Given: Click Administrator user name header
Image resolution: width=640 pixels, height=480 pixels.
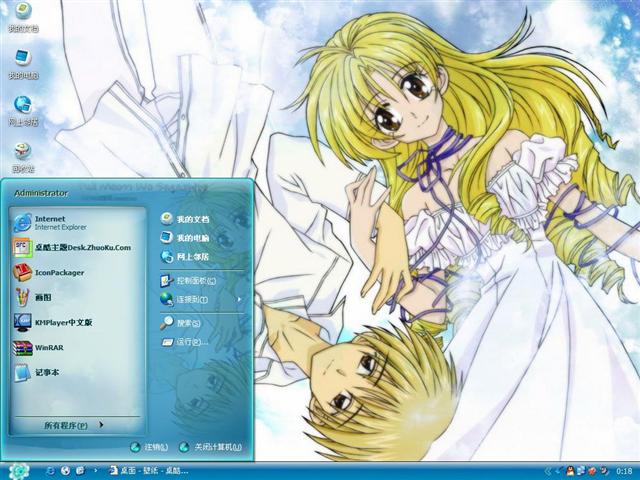Looking at the screenshot, I should click(41, 193).
